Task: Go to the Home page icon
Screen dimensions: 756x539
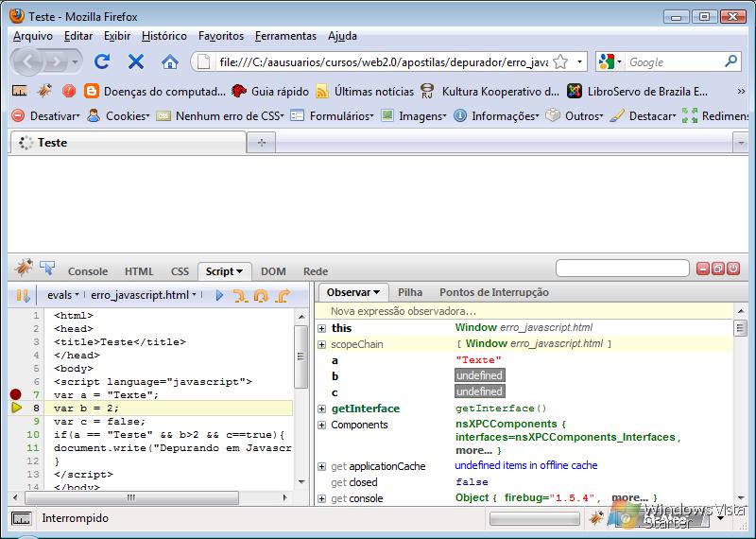Action: tap(170, 61)
